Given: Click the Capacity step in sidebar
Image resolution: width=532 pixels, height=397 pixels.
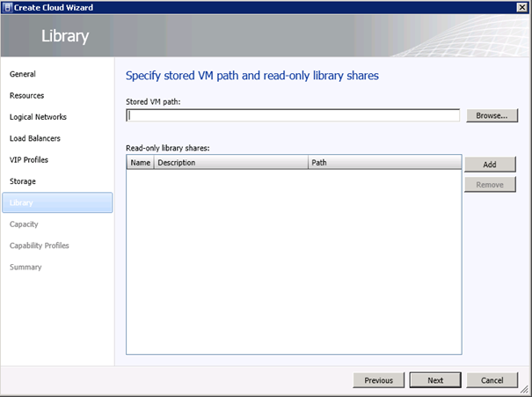Looking at the screenshot, I should point(24,224).
